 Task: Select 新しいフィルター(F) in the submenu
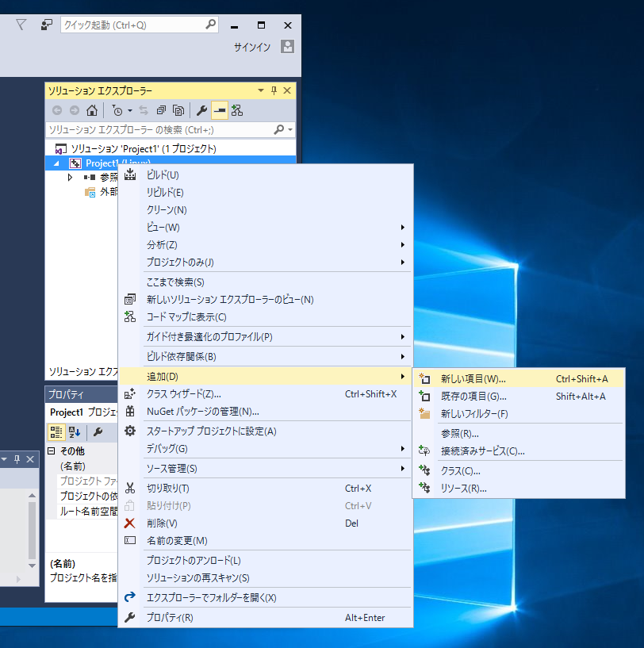point(519,414)
